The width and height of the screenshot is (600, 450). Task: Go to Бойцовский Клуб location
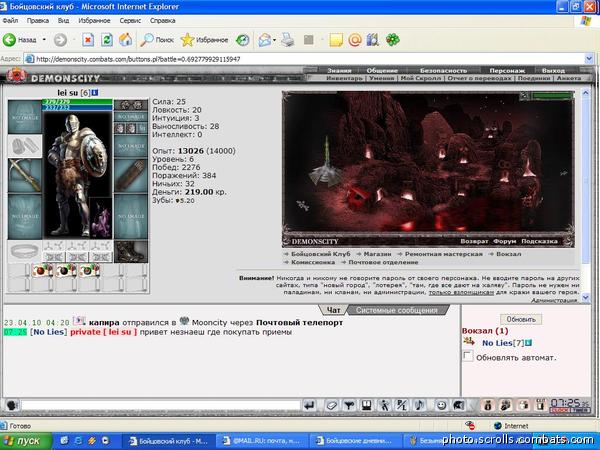(x=321, y=254)
